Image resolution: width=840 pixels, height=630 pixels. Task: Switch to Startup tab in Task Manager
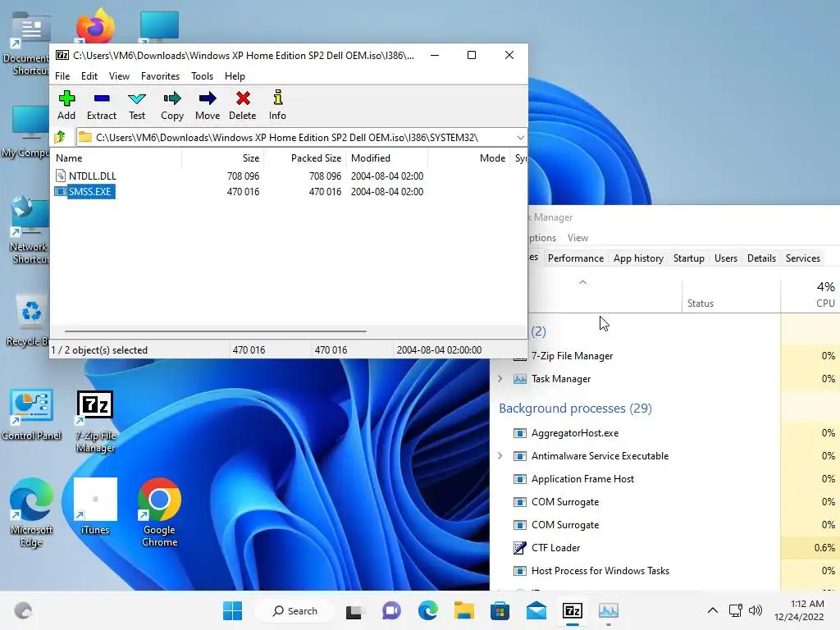pos(688,258)
